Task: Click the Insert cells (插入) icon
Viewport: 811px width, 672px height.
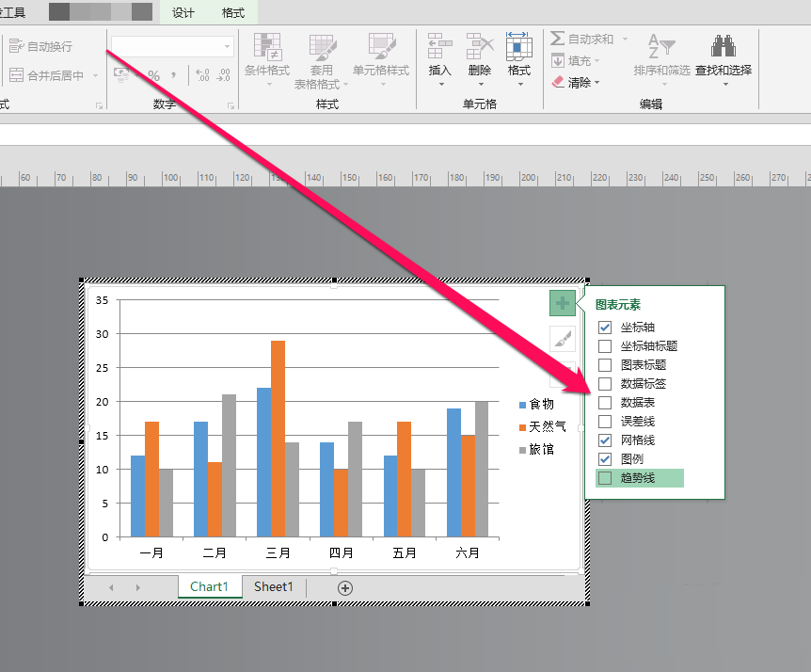Action: (439, 46)
